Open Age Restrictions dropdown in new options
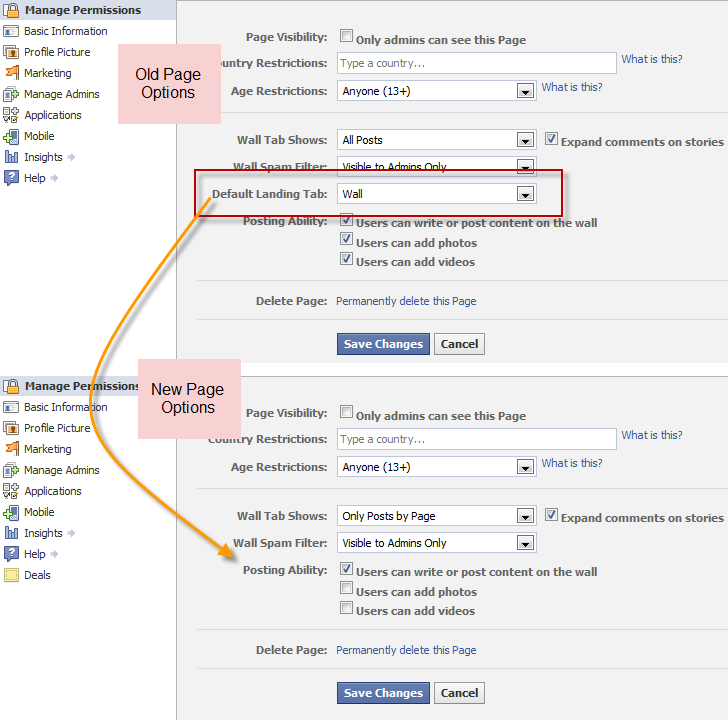Image resolution: width=728 pixels, height=720 pixels. [436, 467]
